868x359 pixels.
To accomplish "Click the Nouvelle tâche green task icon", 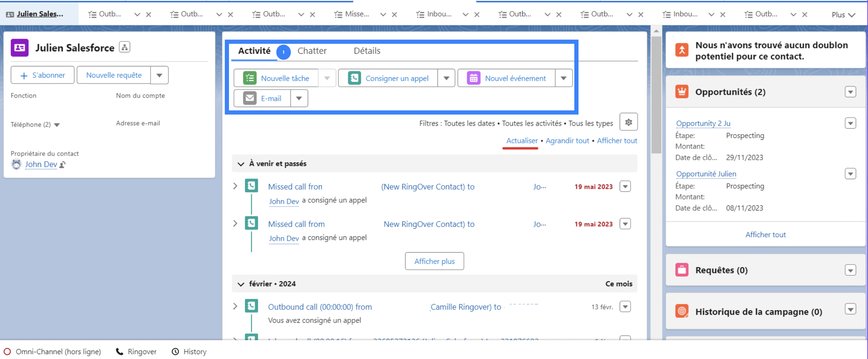I will pos(250,78).
